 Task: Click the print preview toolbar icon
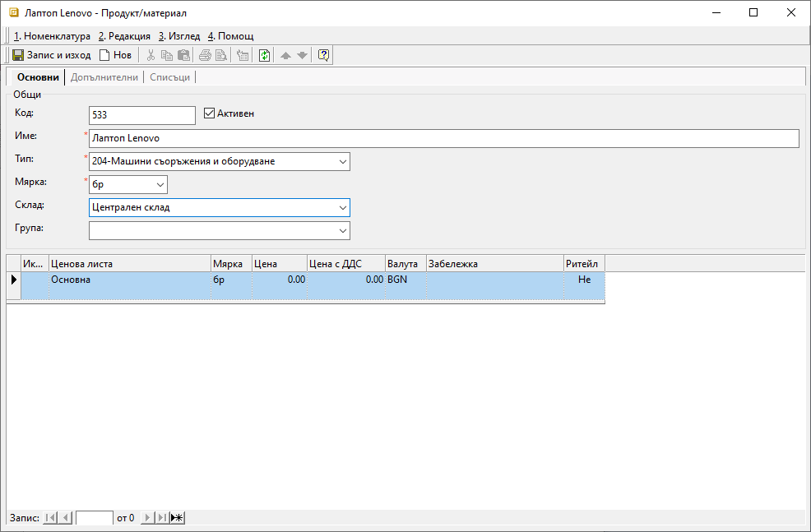click(221, 55)
